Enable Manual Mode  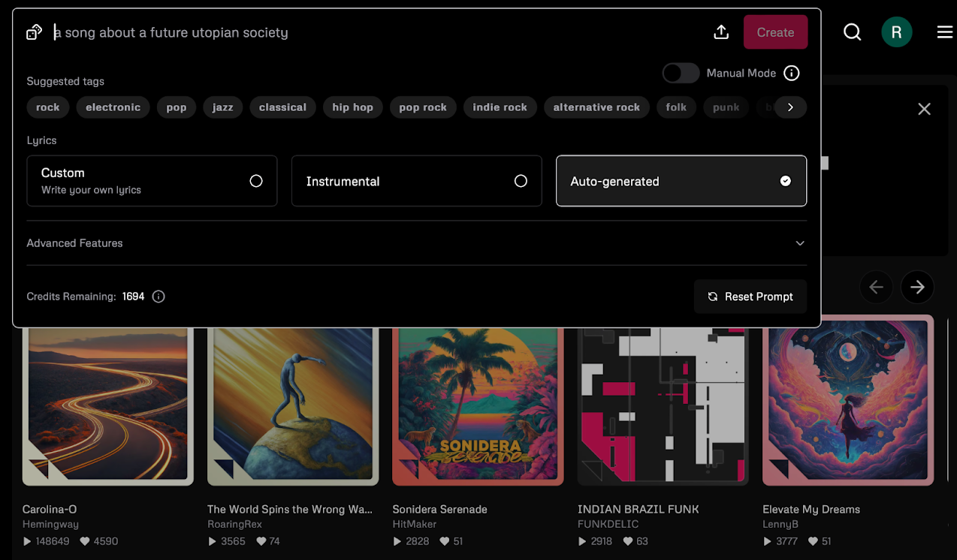[681, 73]
